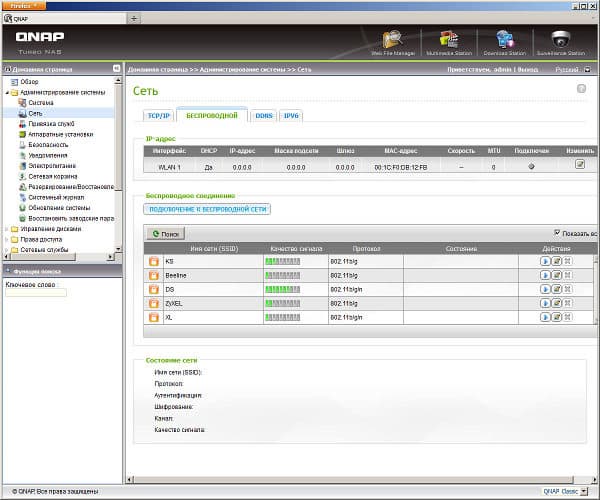
Task: Click the Поиск rescan button
Action: (166, 234)
